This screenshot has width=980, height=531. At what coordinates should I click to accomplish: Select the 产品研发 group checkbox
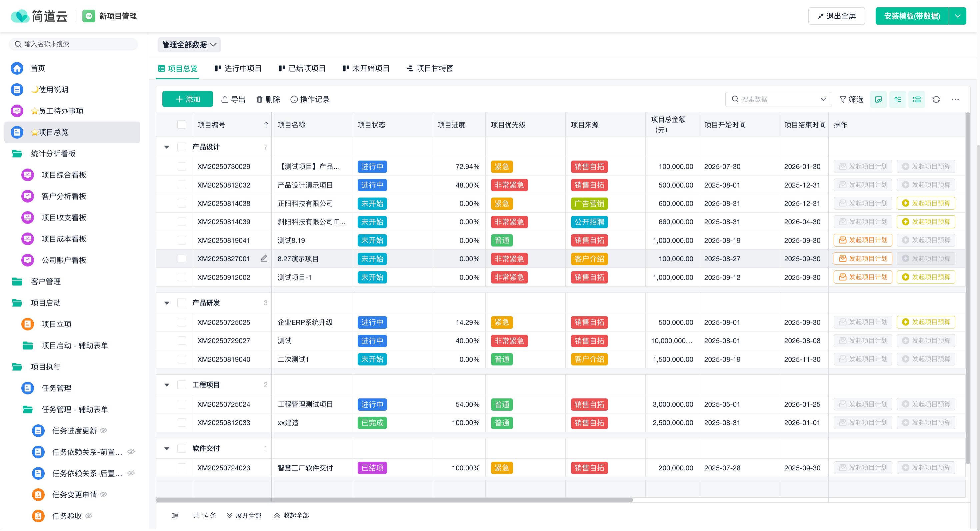pos(182,303)
